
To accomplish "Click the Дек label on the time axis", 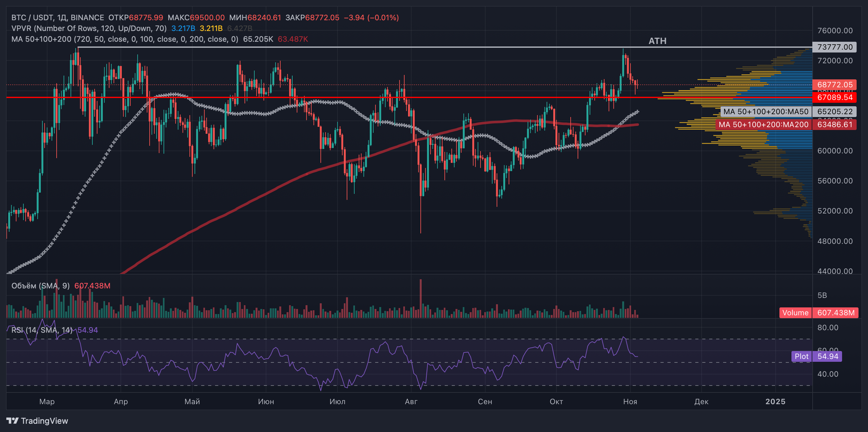I will [702, 402].
